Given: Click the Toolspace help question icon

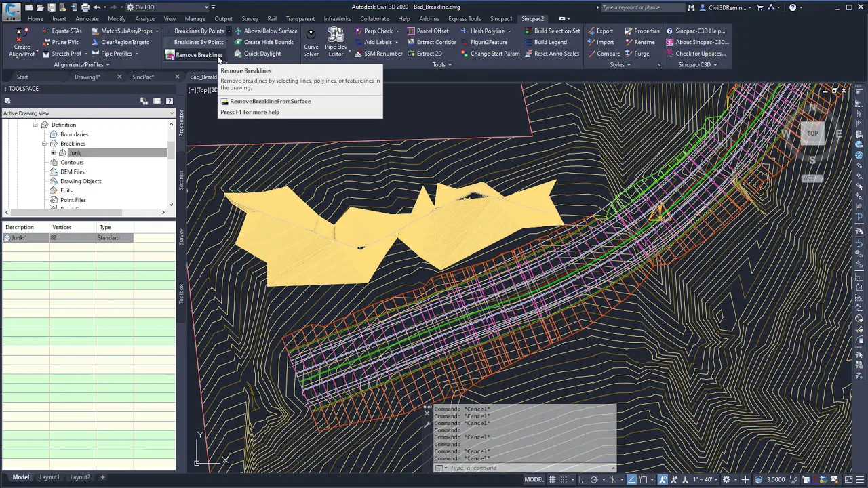Looking at the screenshot, I should click(170, 101).
